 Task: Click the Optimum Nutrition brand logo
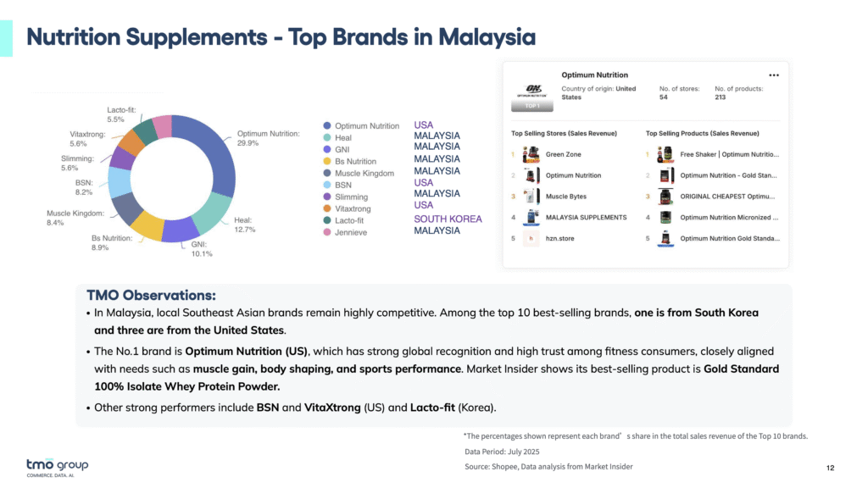(532, 90)
